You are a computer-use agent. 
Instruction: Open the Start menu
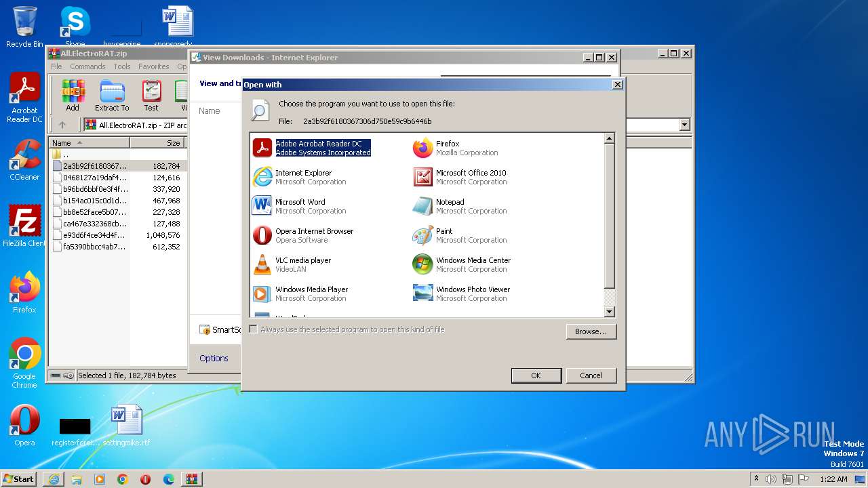pos(18,479)
